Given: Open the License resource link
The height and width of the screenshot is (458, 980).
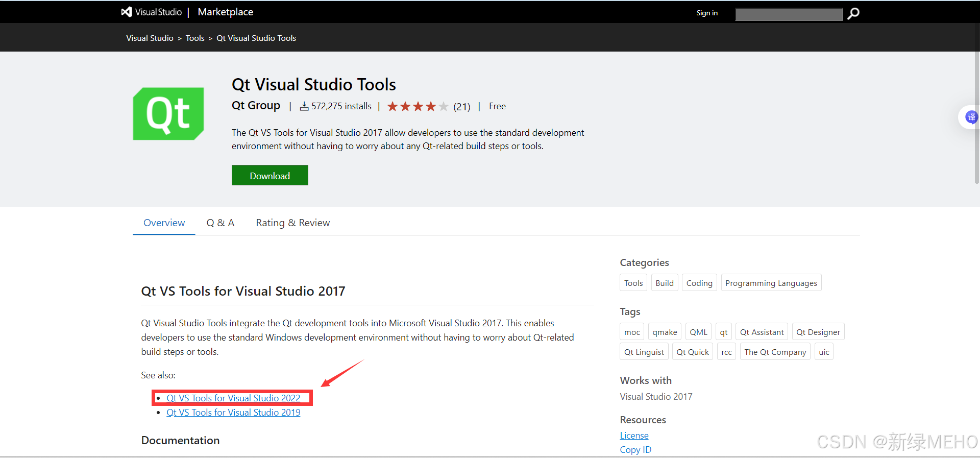Looking at the screenshot, I should pyautogui.click(x=634, y=436).
